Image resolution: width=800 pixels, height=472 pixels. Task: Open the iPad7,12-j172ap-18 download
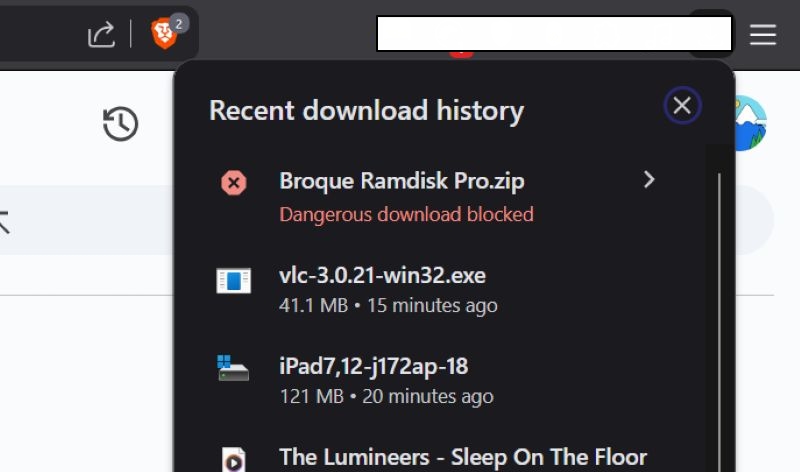click(x=374, y=366)
